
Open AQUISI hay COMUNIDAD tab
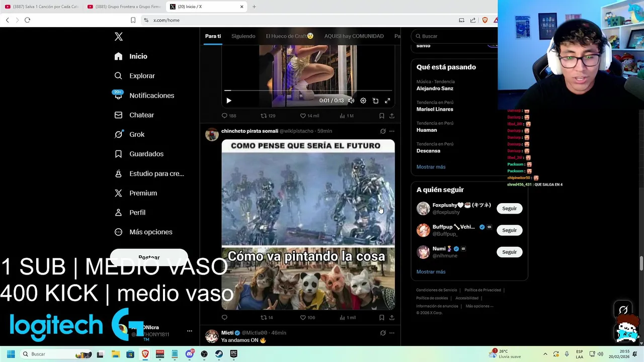pos(354,36)
